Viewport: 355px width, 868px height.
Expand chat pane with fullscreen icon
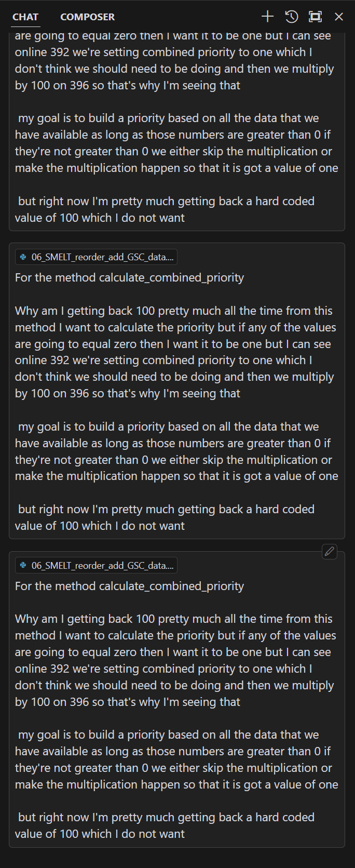pos(315,17)
